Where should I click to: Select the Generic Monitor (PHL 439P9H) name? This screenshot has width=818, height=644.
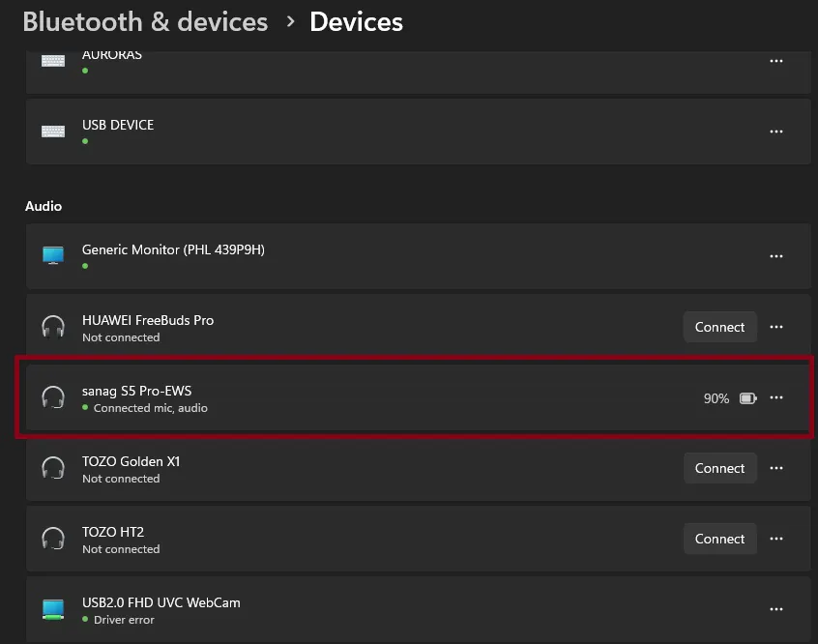(173, 250)
